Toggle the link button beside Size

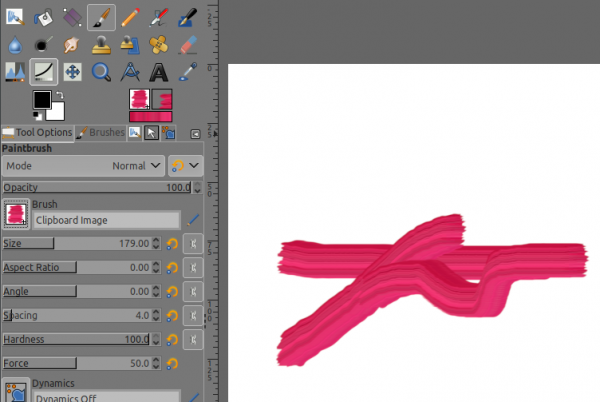point(193,244)
